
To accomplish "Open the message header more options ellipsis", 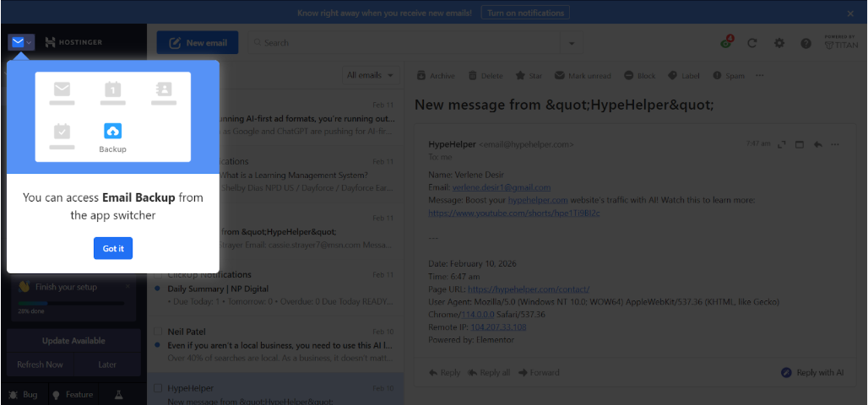I will pos(835,144).
